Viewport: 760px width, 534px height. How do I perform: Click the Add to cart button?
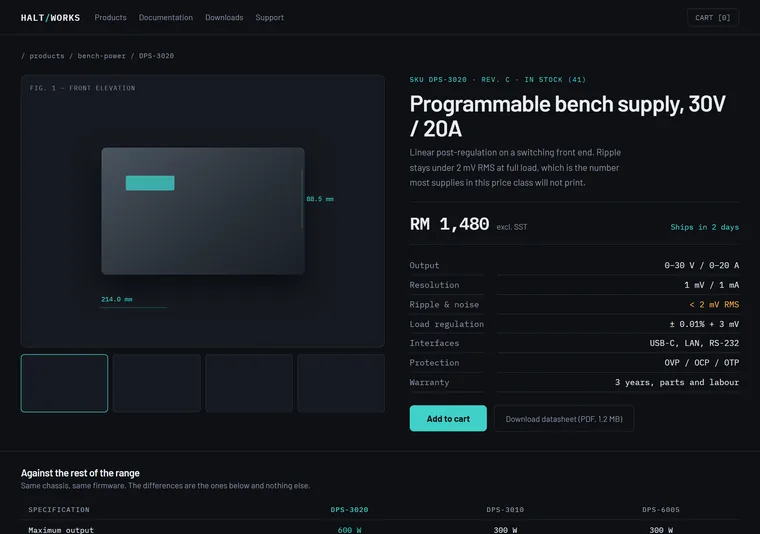(448, 419)
